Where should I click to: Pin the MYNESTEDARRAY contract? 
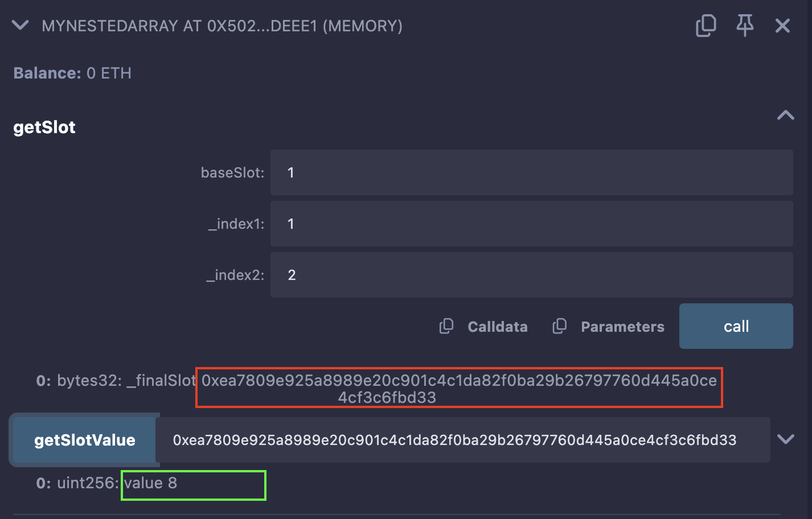(x=744, y=26)
